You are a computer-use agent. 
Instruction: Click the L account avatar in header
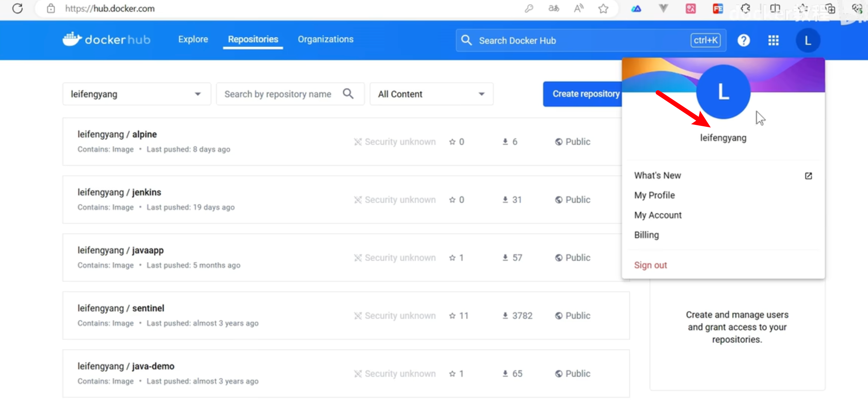pos(808,40)
